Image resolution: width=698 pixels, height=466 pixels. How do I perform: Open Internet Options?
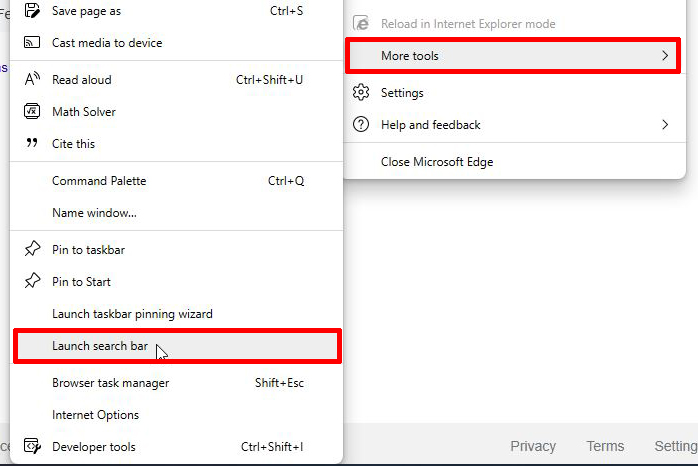click(x=95, y=415)
